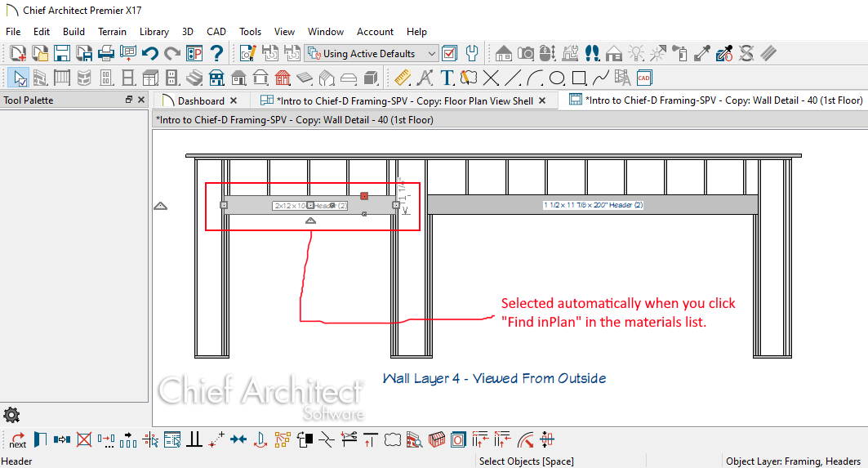Open the CAD menu
Screen dimensions: 868x468
coord(216,32)
